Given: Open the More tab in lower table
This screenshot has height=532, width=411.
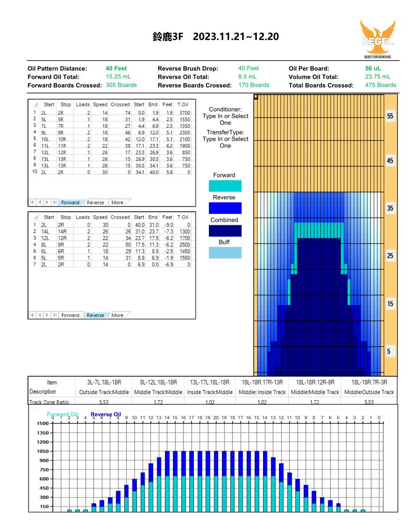Looking at the screenshot, I should coord(117,315).
